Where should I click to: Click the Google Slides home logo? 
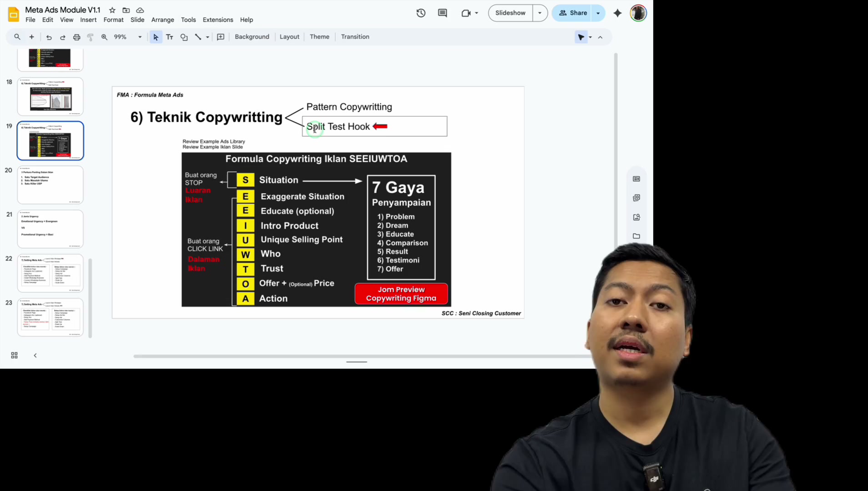point(13,14)
